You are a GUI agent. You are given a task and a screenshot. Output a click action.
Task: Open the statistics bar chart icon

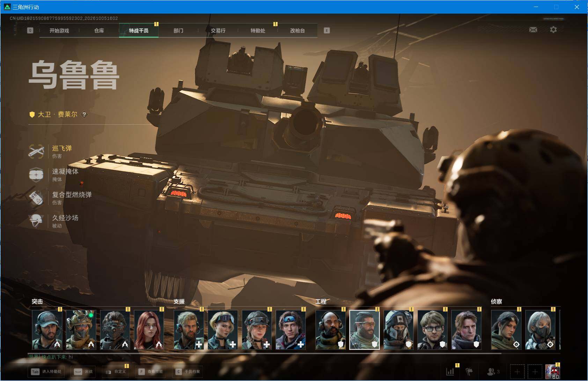point(450,372)
